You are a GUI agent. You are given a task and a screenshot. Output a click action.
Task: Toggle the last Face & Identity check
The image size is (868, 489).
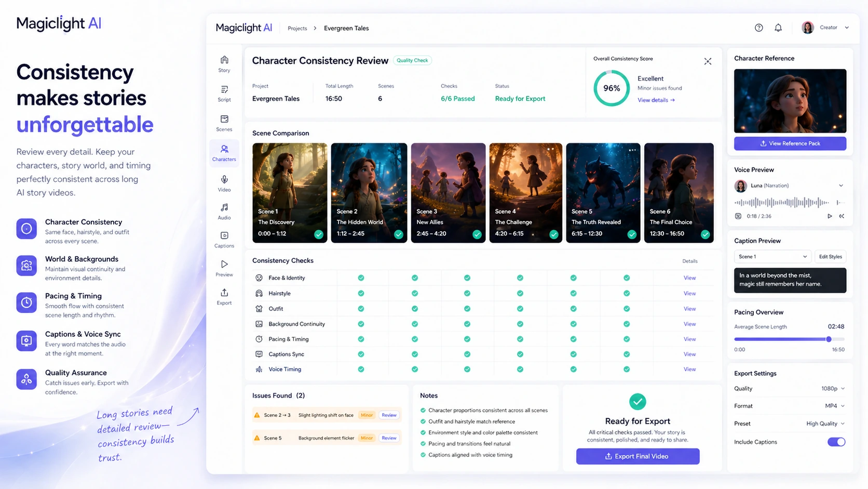[627, 278]
